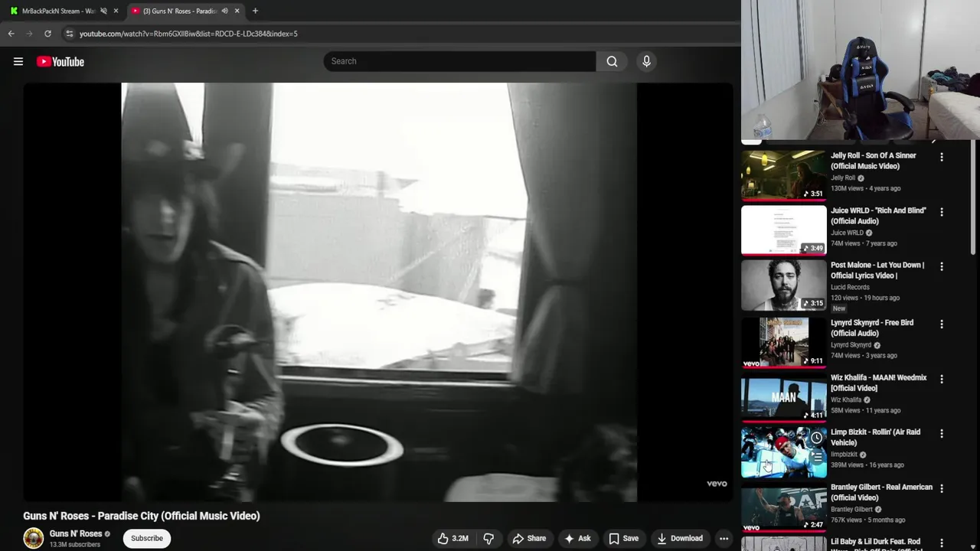Click the Wiz Khalifa channel name
This screenshot has height=551, width=980.
click(846, 399)
